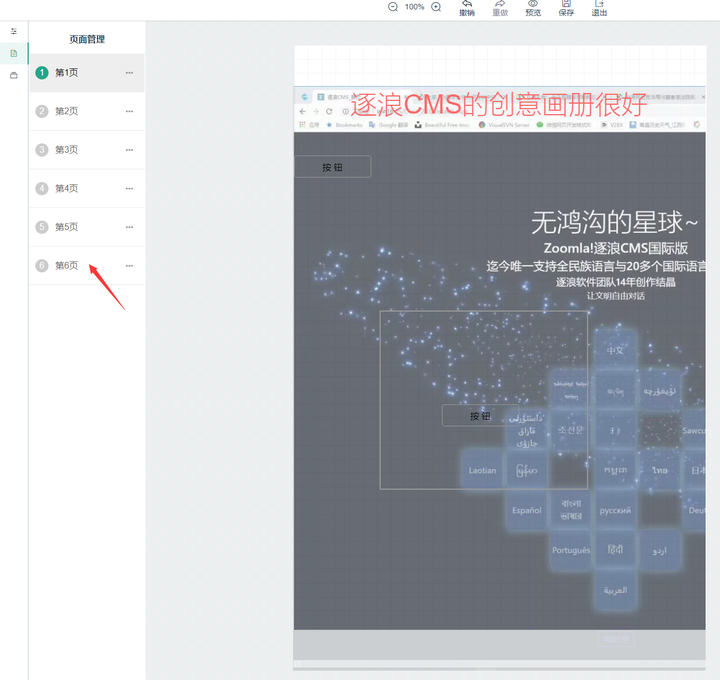Open 预览 preview with the eye icon
This screenshot has width=720, height=680.
pos(533,8)
